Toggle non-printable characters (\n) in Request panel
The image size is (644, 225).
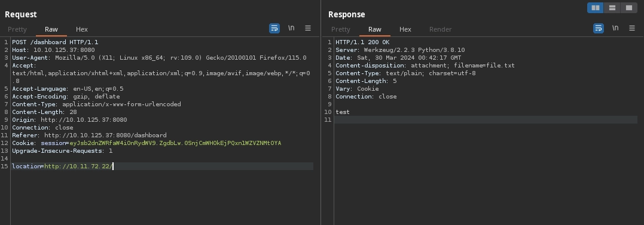(291, 28)
